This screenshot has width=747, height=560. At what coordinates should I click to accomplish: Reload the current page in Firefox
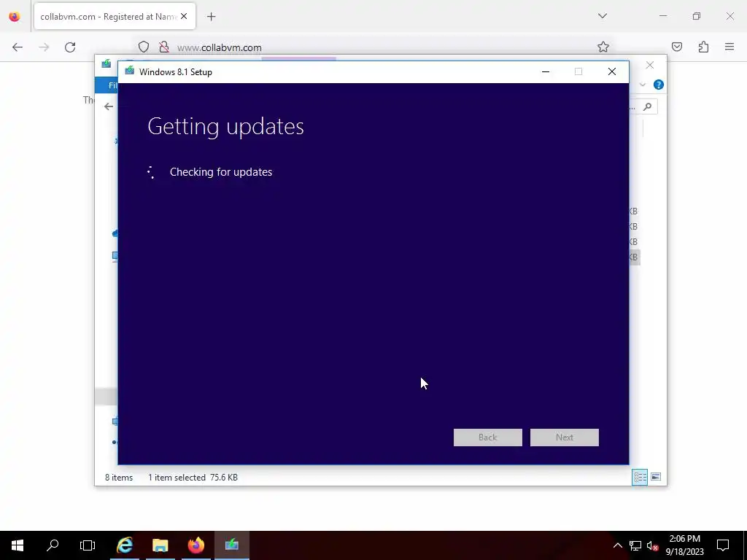point(70,47)
